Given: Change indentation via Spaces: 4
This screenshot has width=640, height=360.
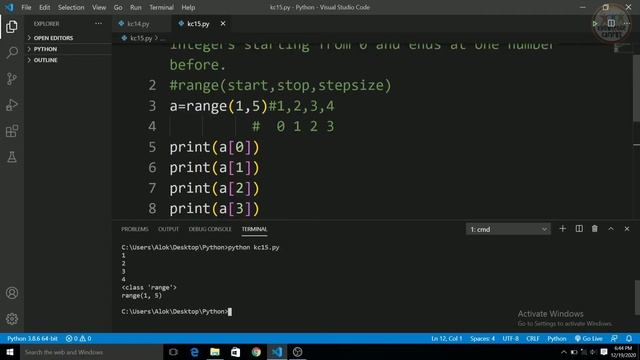Looking at the screenshot, I should point(482,338).
